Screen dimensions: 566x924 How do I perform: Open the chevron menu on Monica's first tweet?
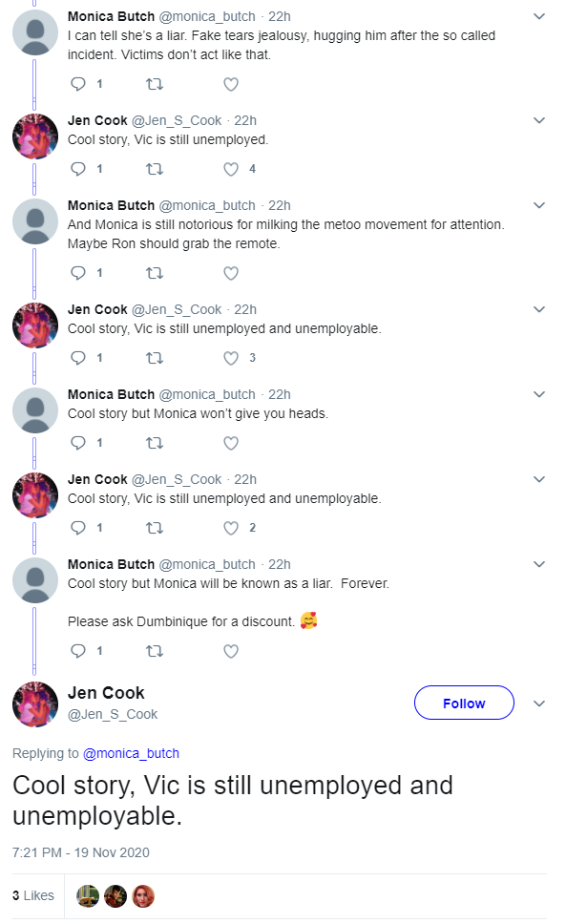[539, 16]
